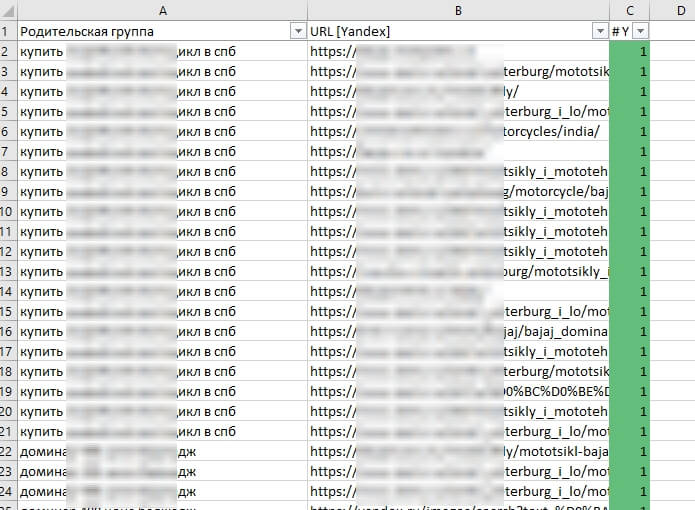Screen dimensions: 695x510
Task: Open filter dropdown for URL [Yandex] column
Action: pos(600,31)
